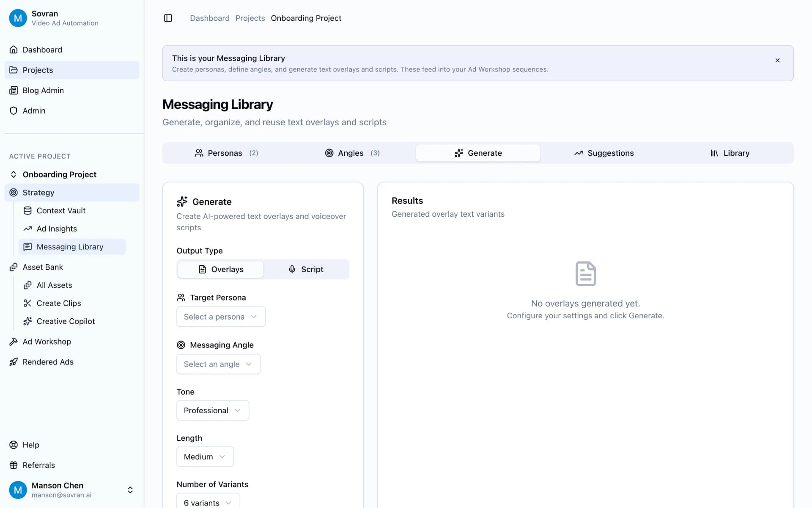This screenshot has height=508, width=812.
Task: Switch to the Suggestions tab
Action: point(604,153)
